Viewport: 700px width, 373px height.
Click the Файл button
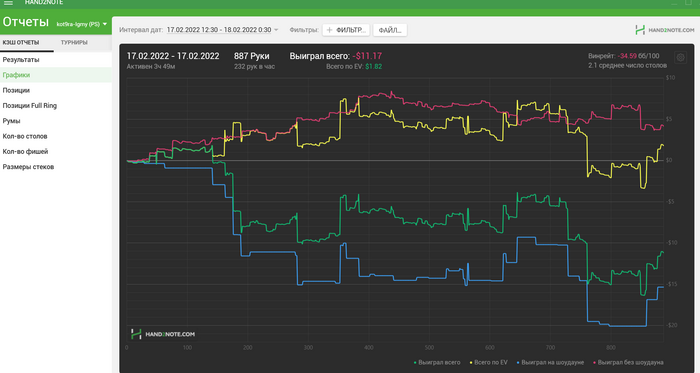point(390,30)
